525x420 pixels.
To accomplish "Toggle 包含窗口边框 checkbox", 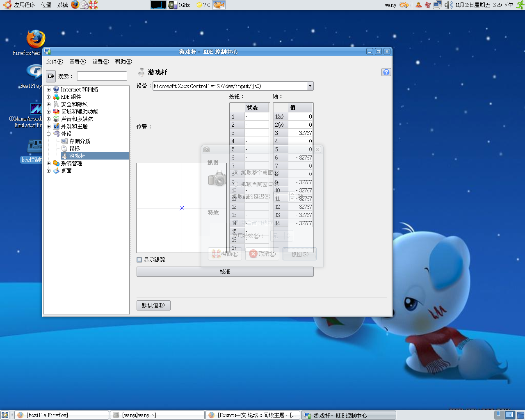I will click(x=235, y=223).
